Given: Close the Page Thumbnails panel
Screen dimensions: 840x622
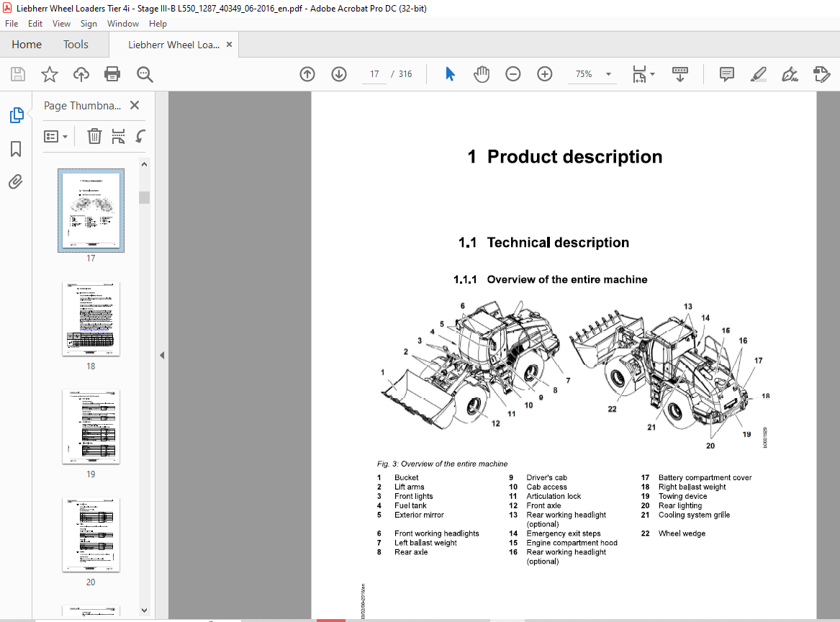Looking at the screenshot, I should [135, 105].
